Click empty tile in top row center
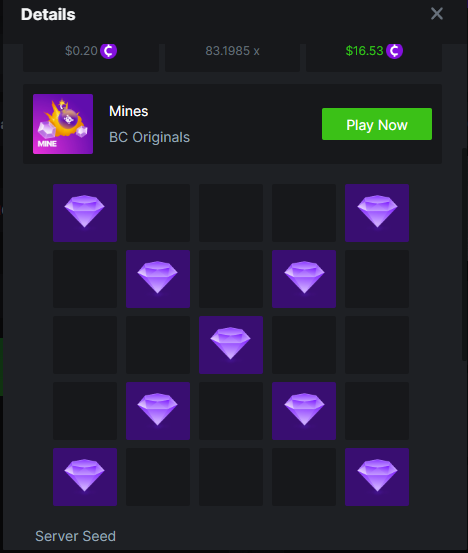Viewport: 468px width, 553px height. tap(231, 213)
